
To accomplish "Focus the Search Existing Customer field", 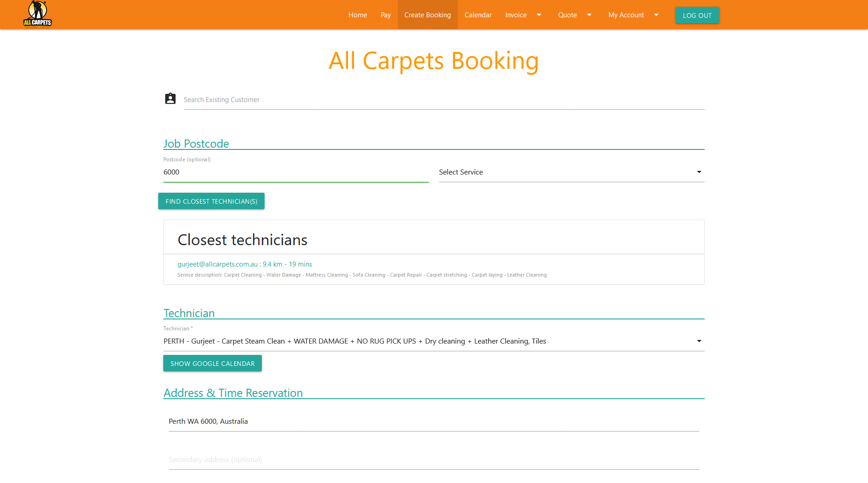I will (x=444, y=100).
